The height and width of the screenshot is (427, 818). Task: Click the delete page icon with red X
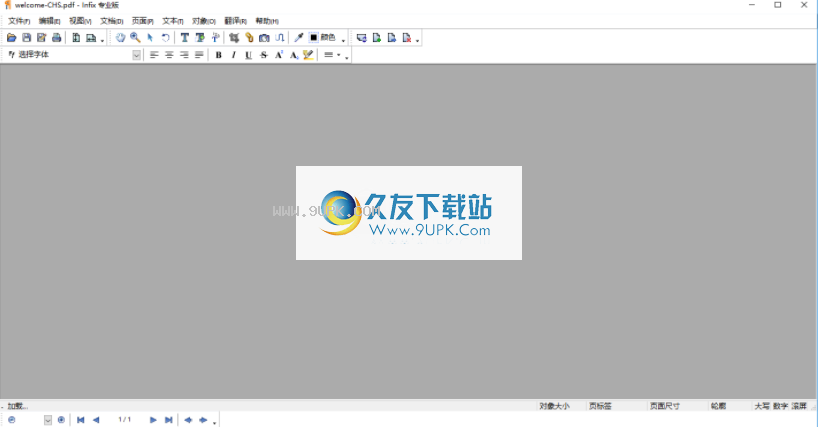(x=407, y=38)
